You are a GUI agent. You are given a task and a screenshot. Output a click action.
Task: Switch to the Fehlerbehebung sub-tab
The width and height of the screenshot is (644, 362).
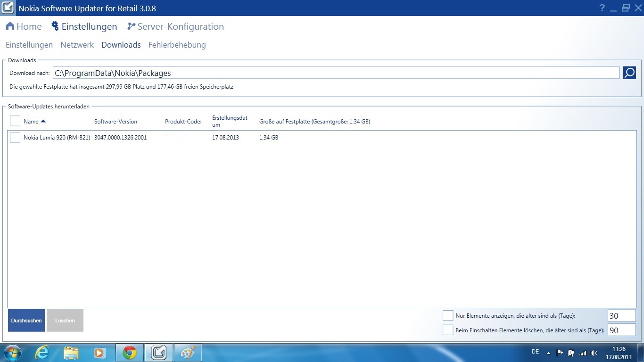pos(177,45)
